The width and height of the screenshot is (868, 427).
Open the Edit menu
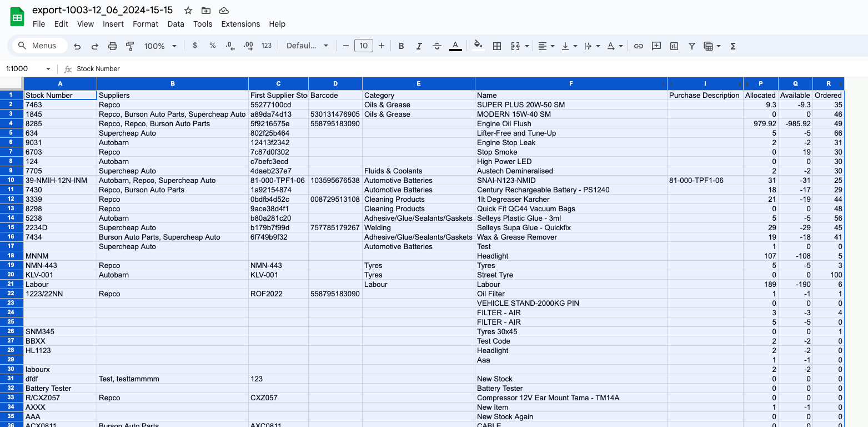(61, 24)
